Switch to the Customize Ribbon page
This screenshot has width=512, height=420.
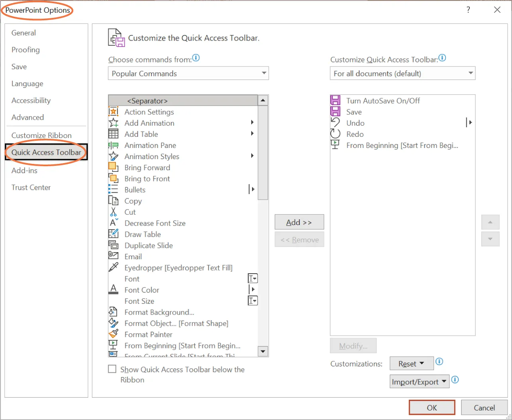[41, 135]
